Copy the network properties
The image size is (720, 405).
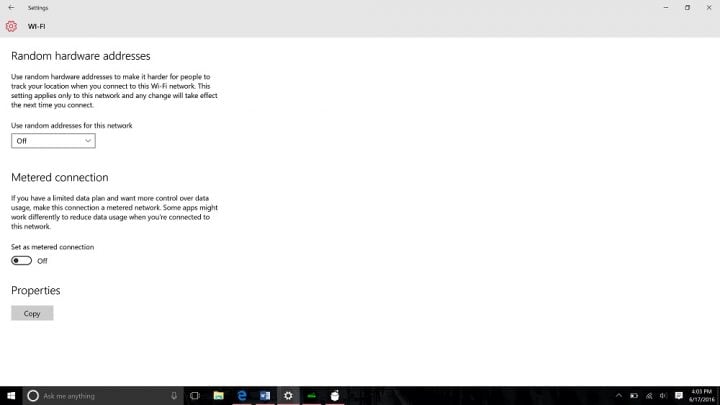click(x=32, y=313)
